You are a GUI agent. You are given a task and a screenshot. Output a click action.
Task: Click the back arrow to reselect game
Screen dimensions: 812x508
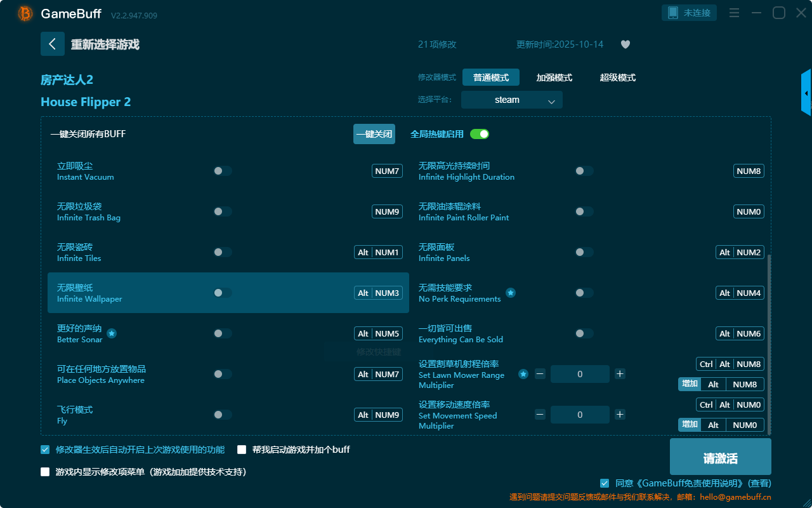[53, 44]
